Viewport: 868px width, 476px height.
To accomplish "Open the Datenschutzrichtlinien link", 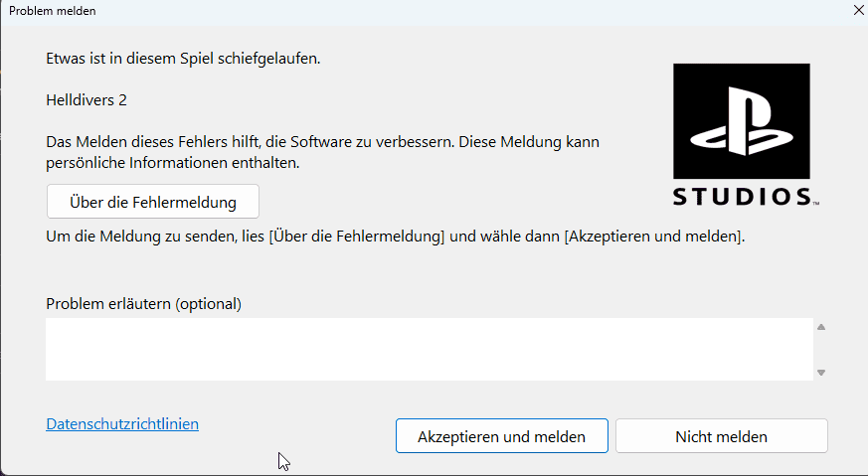I will tap(122, 424).
